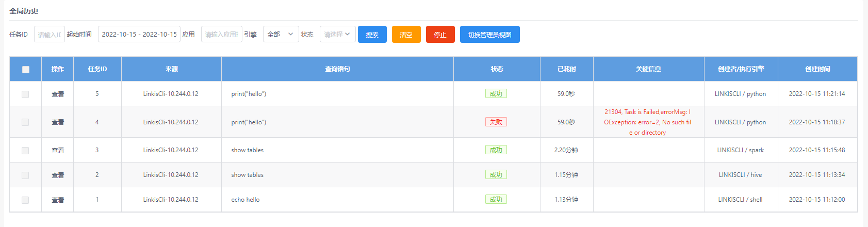
Task: Click the 创建时间 column header
Action: click(817, 69)
